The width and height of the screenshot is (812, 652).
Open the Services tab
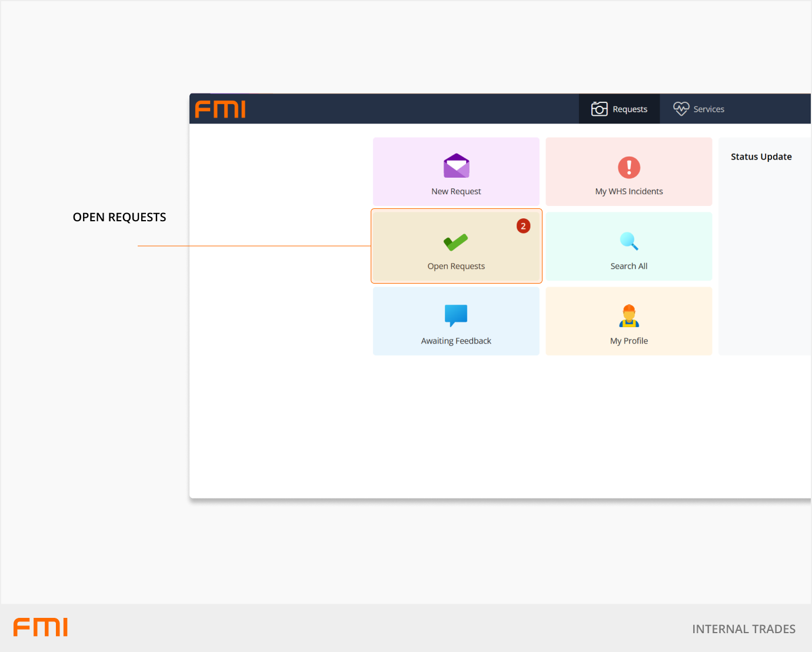pyautogui.click(x=708, y=109)
